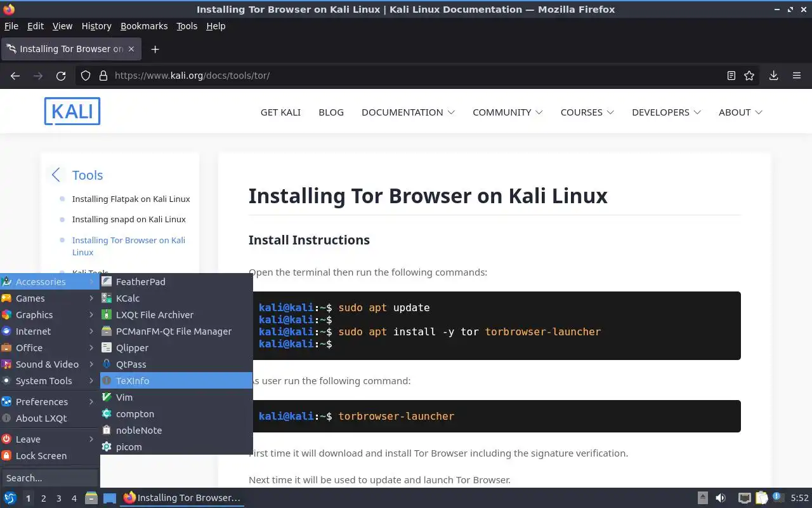Expand Sound & Video category

[49, 364]
